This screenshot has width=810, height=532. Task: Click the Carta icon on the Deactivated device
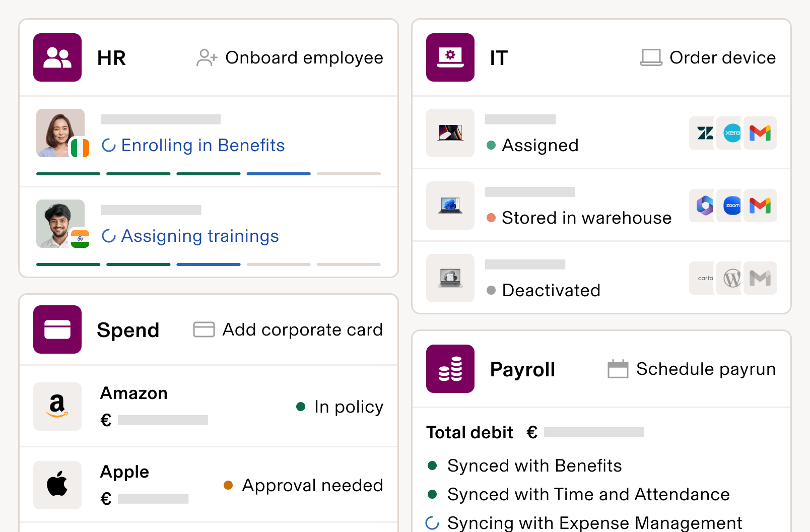702,278
